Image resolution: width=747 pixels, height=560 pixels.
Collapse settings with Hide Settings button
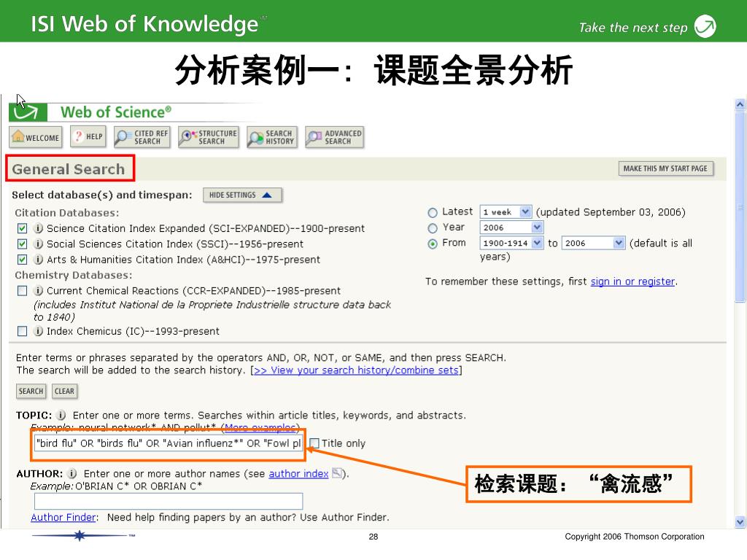click(242, 195)
